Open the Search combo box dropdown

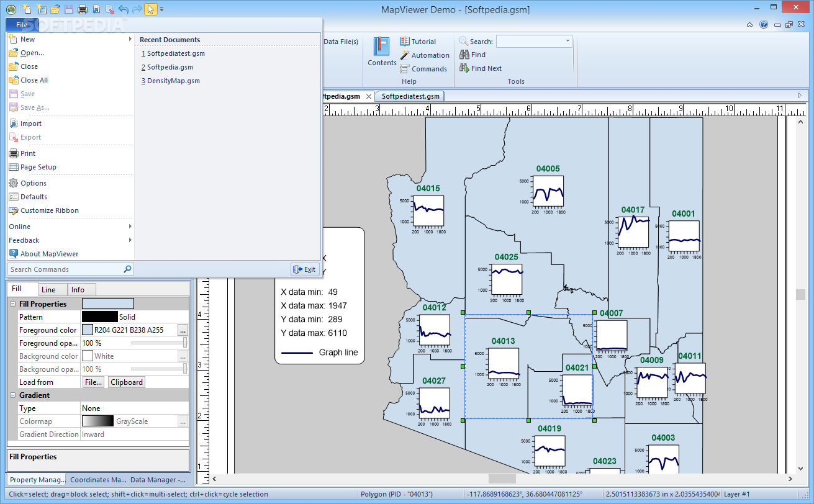pos(568,41)
